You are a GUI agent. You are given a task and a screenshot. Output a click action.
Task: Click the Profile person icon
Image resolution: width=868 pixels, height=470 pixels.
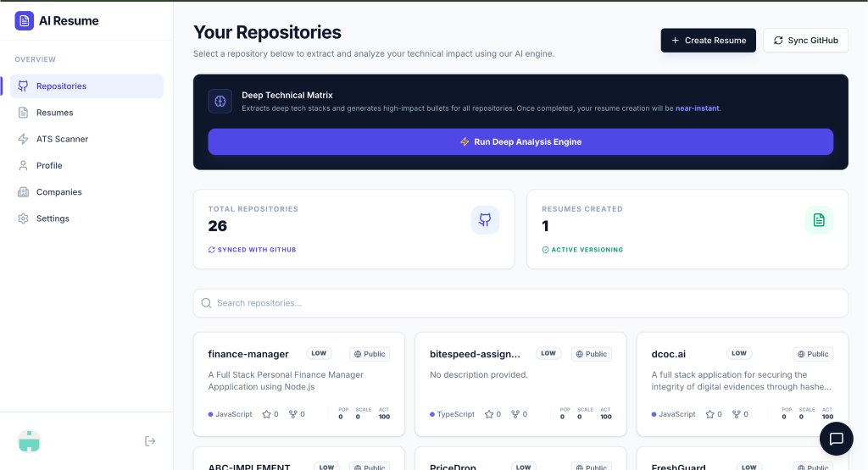tap(23, 166)
